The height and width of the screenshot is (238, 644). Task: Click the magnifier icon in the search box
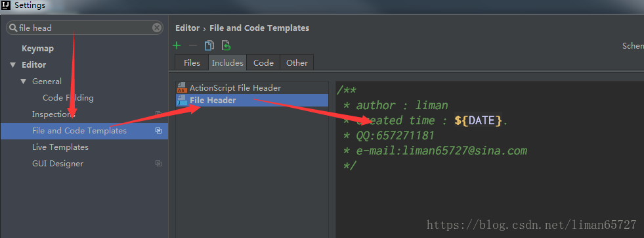tap(13, 28)
